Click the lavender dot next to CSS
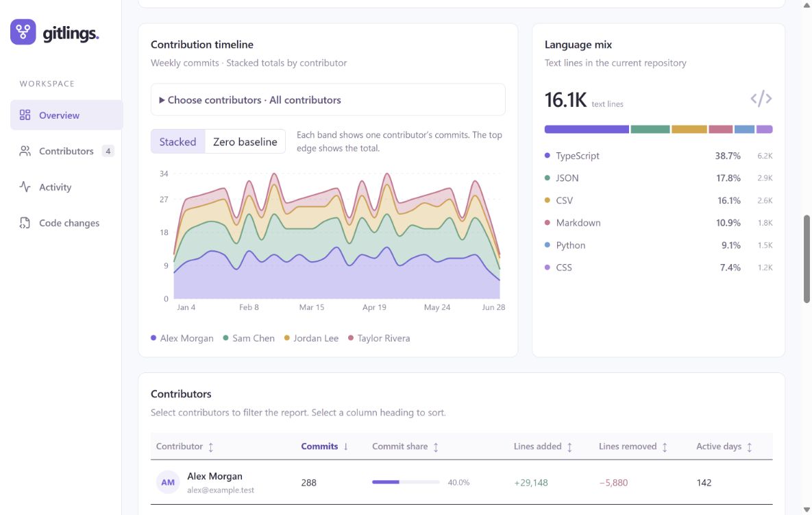 [548, 267]
